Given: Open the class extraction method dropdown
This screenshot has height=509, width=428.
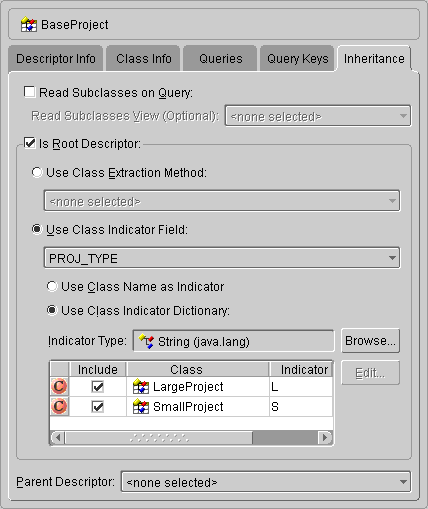Looking at the screenshot, I should click(x=222, y=201).
